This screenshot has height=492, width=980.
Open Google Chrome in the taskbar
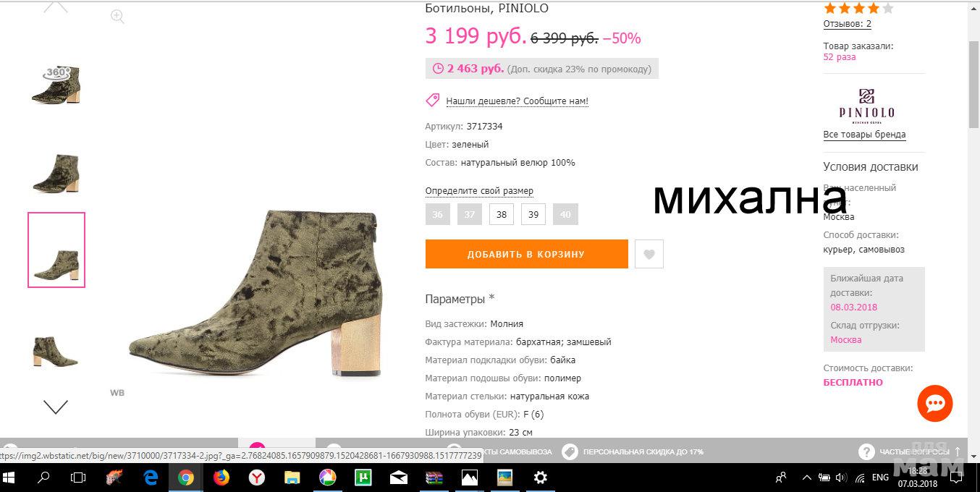(x=186, y=478)
